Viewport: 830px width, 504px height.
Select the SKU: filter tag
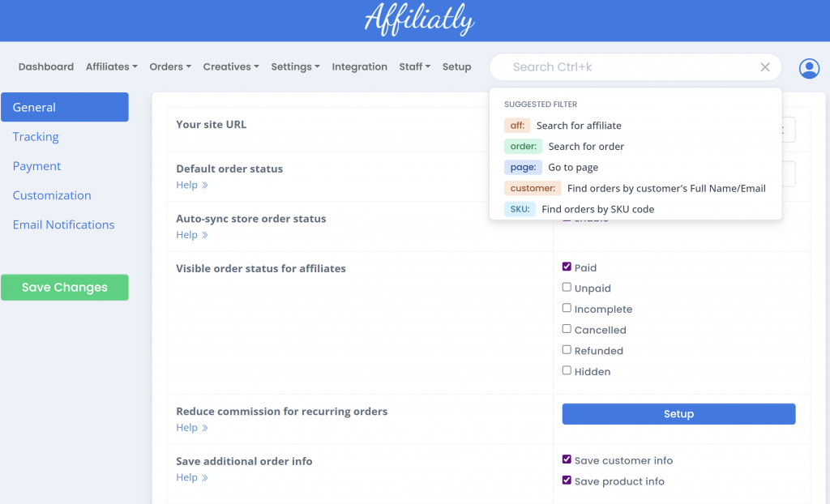pos(520,209)
